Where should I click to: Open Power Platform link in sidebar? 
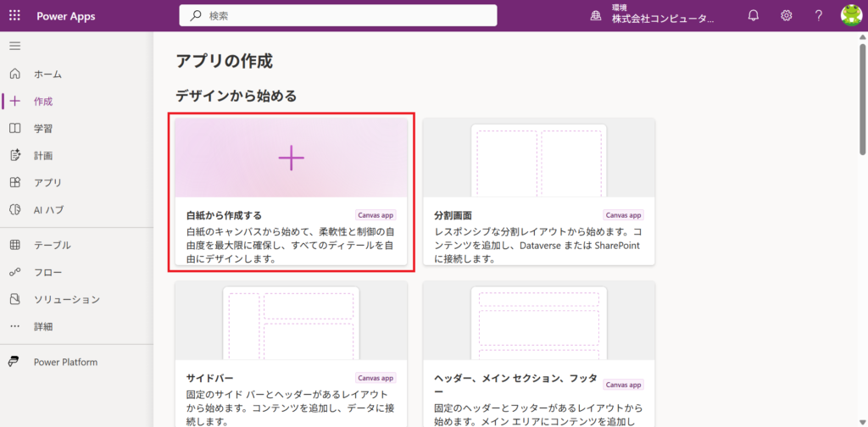(65, 363)
